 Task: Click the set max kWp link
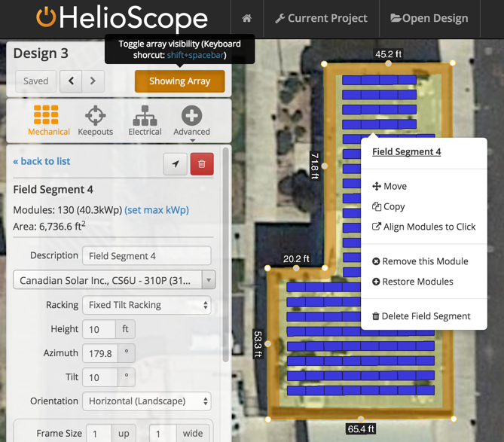(x=157, y=210)
